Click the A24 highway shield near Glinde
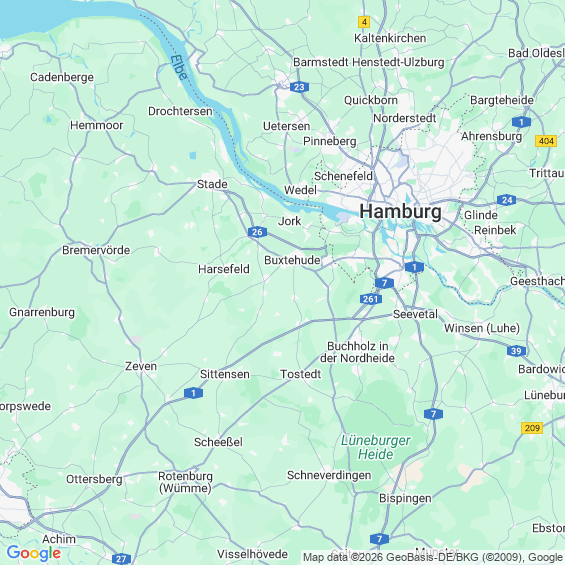Screen dimensions: 565x565 pos(506,200)
